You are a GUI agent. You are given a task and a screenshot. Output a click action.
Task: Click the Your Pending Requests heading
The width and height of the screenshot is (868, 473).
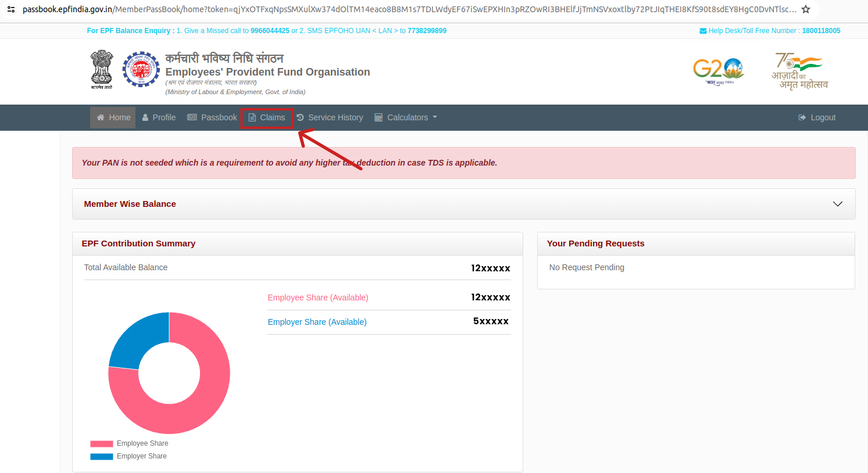[x=595, y=243]
